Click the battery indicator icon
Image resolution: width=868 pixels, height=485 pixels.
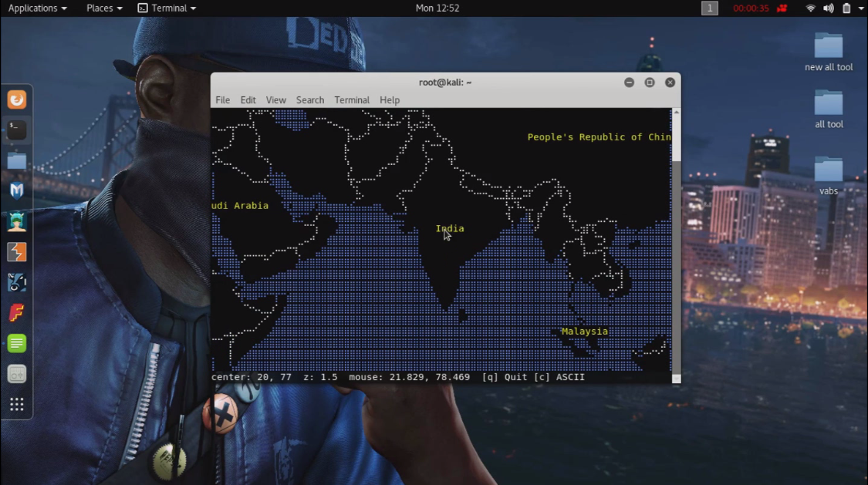pos(846,8)
